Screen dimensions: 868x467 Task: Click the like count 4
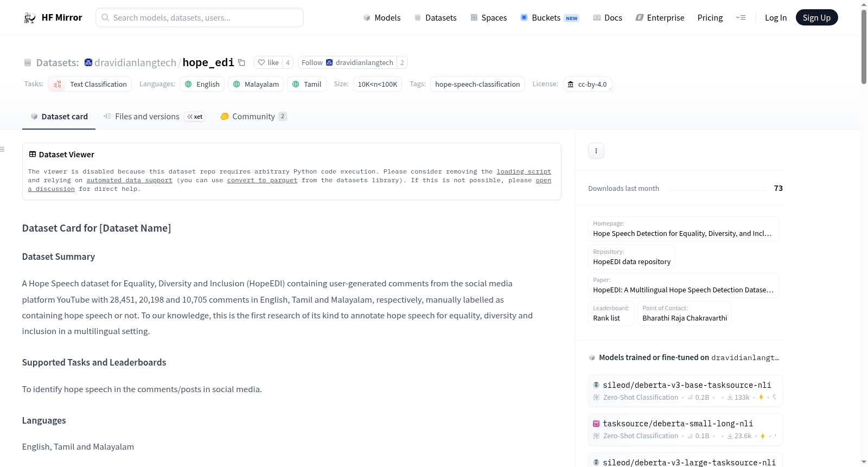pyautogui.click(x=288, y=63)
